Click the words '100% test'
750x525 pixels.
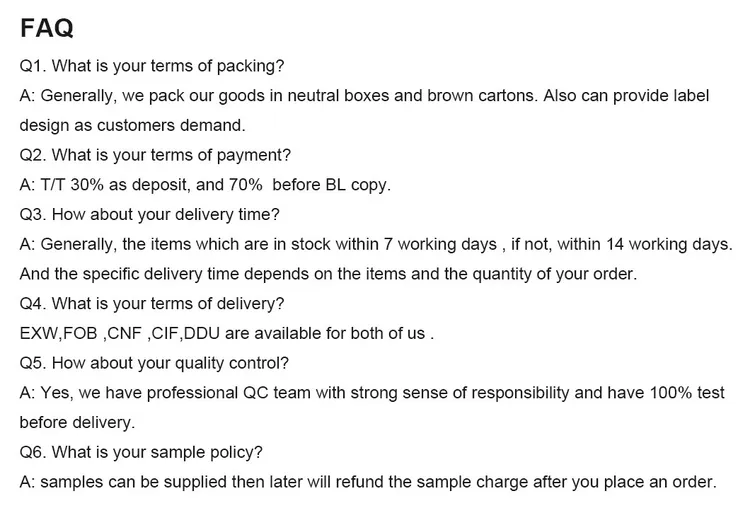point(687,393)
